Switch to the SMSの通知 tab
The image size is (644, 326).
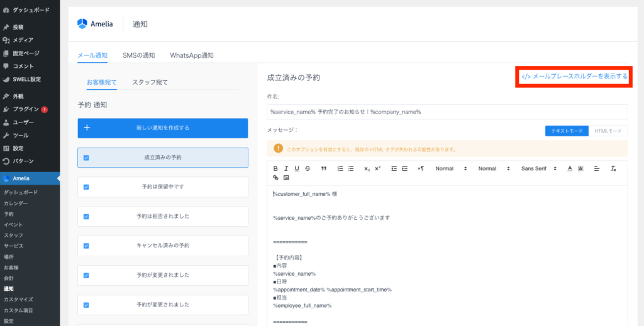[138, 55]
